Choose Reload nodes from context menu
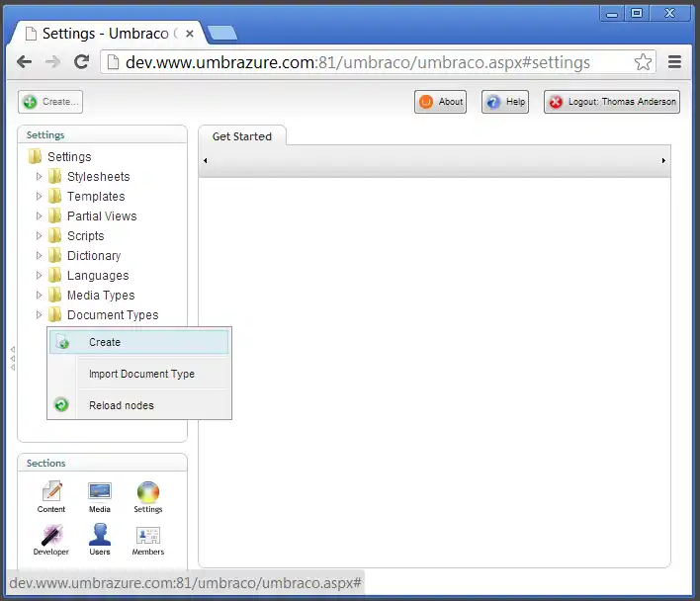Image resolution: width=700 pixels, height=601 pixels. tap(122, 405)
